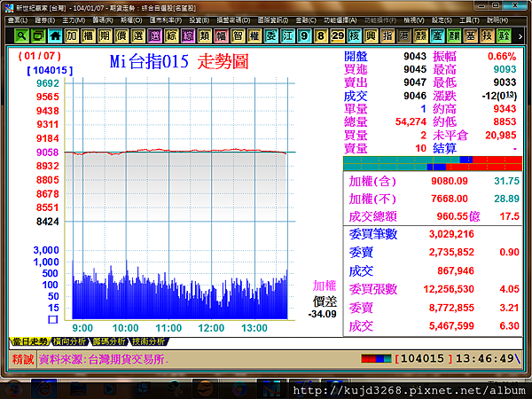Screen dimensions: 532x399
Task: Open the 類 (category) toolbar button
Action: [x=205, y=35]
